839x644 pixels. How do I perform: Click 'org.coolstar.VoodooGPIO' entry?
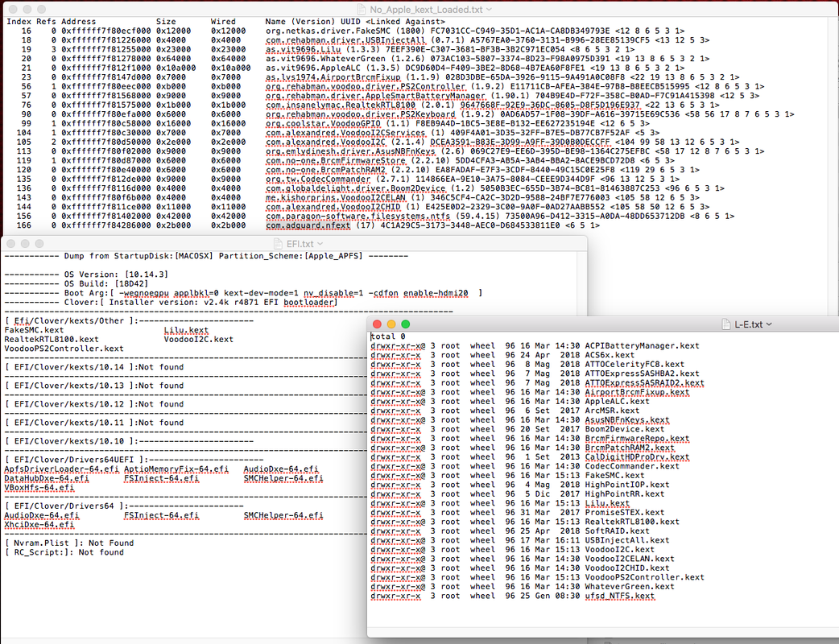tap(323, 123)
